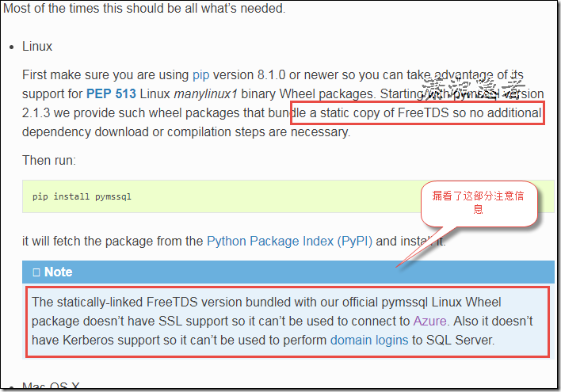Click the italic manylinux1 text
Screen dimensions: 561x392
pyautogui.click(x=207, y=94)
